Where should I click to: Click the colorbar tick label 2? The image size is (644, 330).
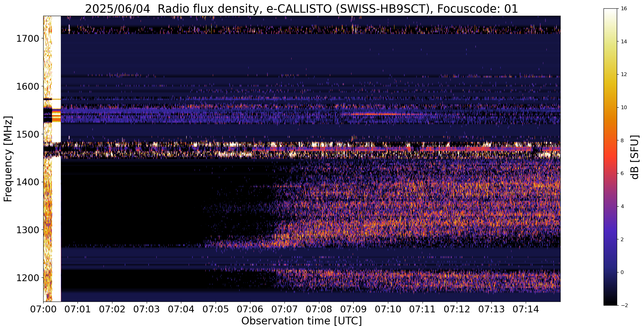tap(622, 239)
